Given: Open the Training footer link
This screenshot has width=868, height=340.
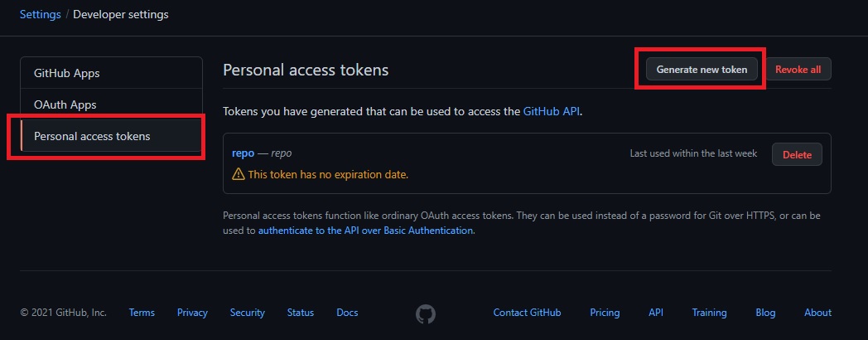Looking at the screenshot, I should pos(709,313).
